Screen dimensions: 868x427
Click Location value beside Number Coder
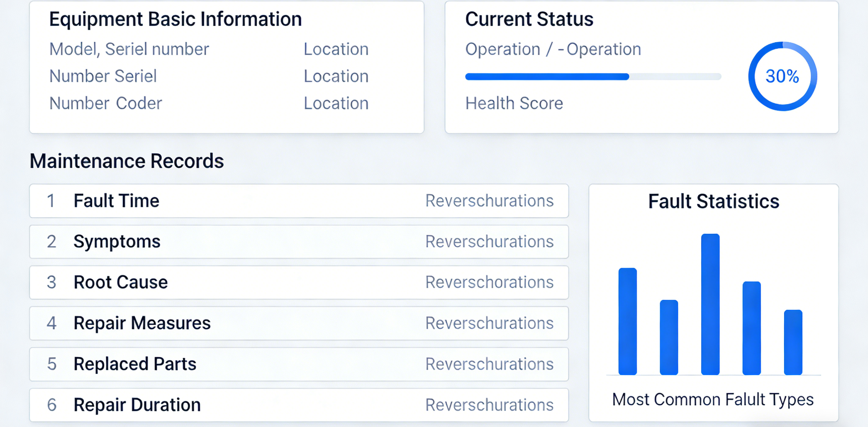336,103
